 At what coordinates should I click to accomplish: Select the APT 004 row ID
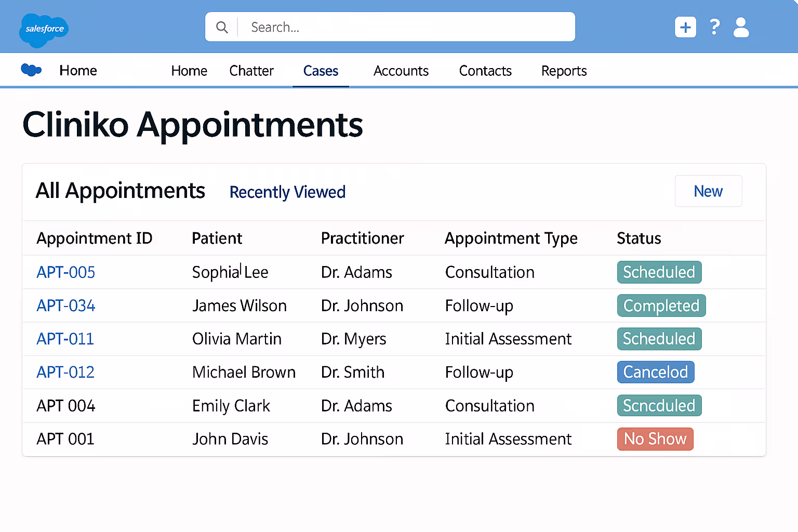pos(66,406)
